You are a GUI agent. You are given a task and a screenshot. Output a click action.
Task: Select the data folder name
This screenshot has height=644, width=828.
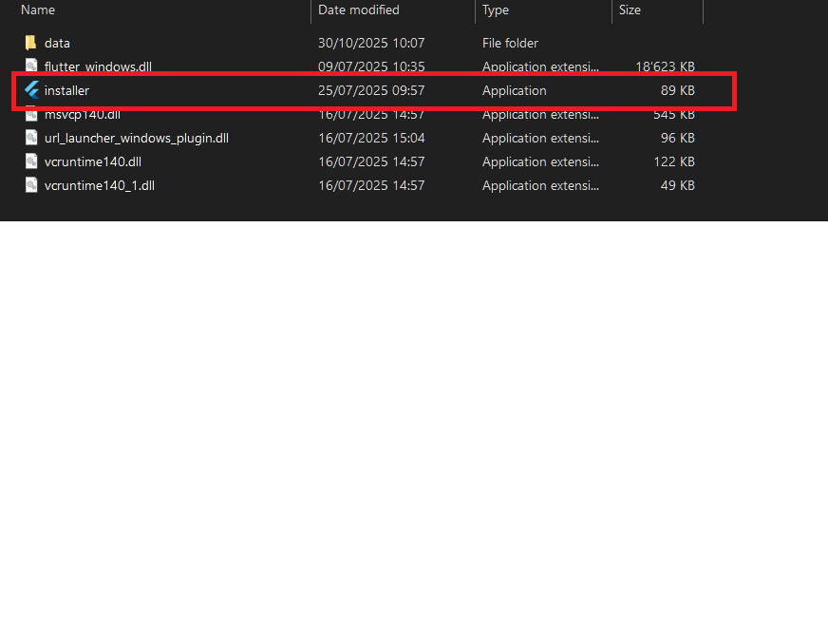[x=57, y=43]
